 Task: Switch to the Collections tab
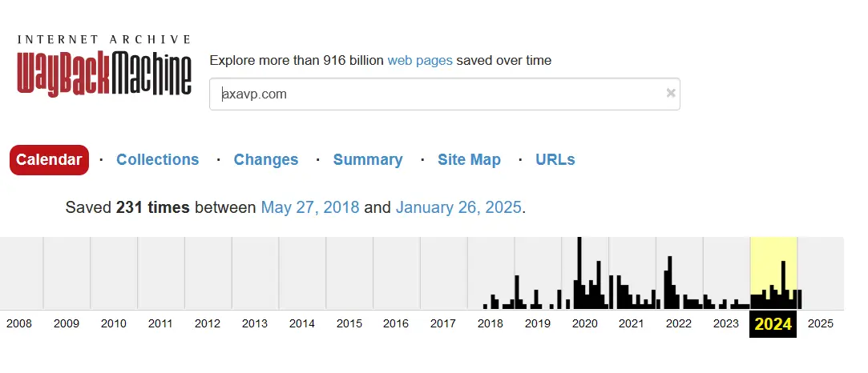[157, 159]
